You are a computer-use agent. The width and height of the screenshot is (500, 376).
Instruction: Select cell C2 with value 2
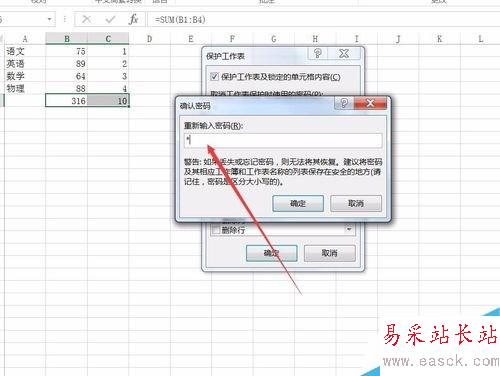pos(108,64)
